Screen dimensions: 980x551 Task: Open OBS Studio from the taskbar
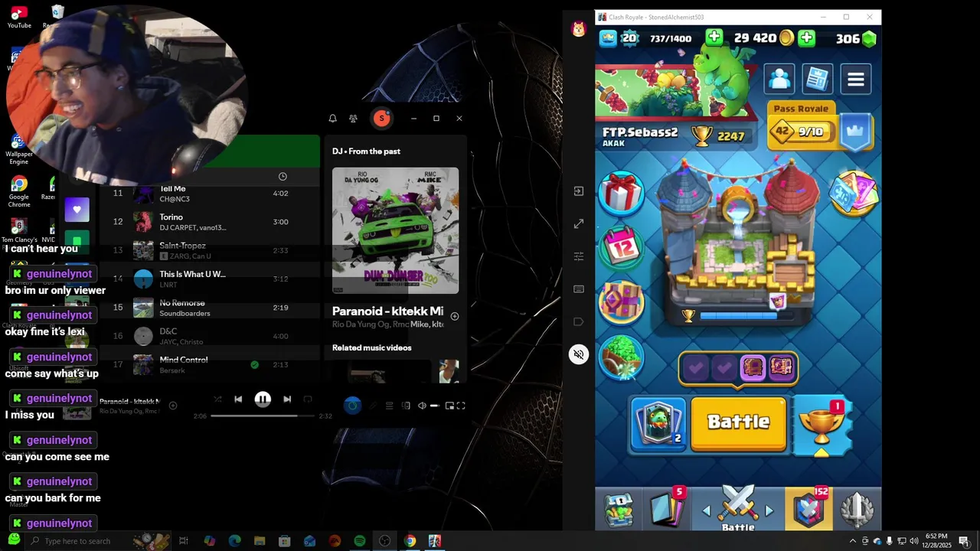385,541
